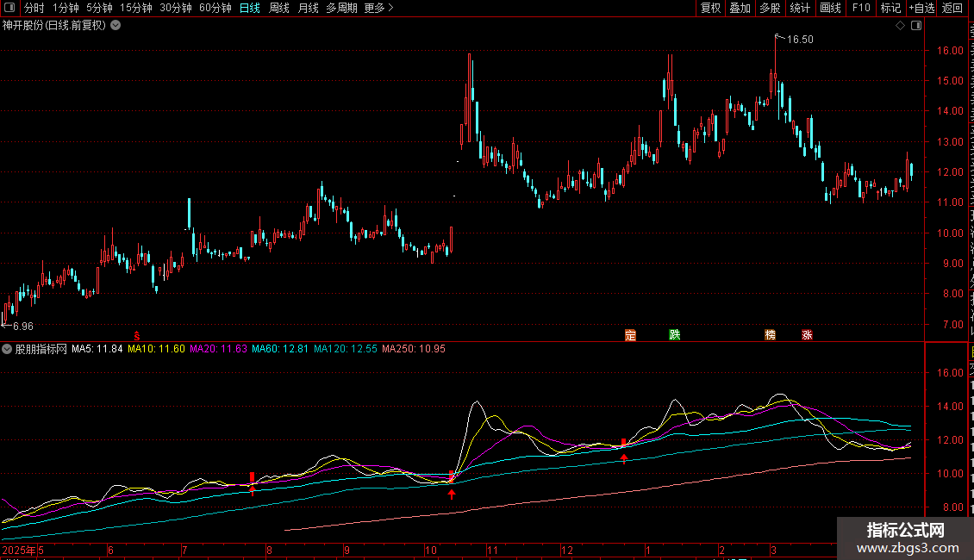Click the orange 定 event marker icon
The width and height of the screenshot is (974, 560).
click(x=630, y=335)
